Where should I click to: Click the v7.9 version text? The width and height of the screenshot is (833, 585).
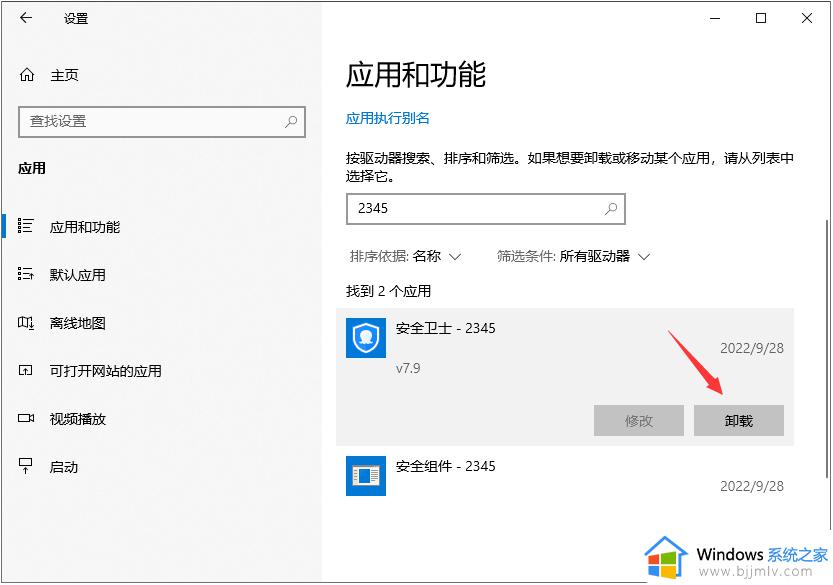pyautogui.click(x=407, y=368)
